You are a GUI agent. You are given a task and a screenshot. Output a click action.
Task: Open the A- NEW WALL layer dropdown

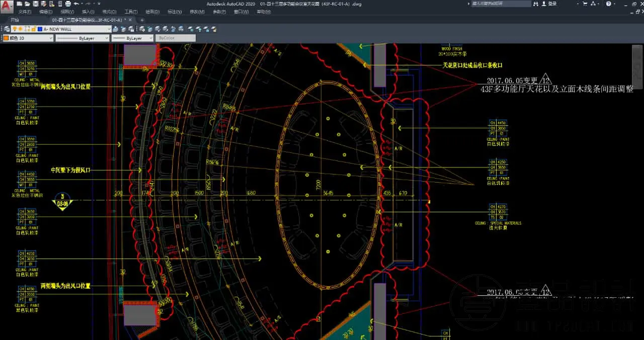tap(109, 29)
